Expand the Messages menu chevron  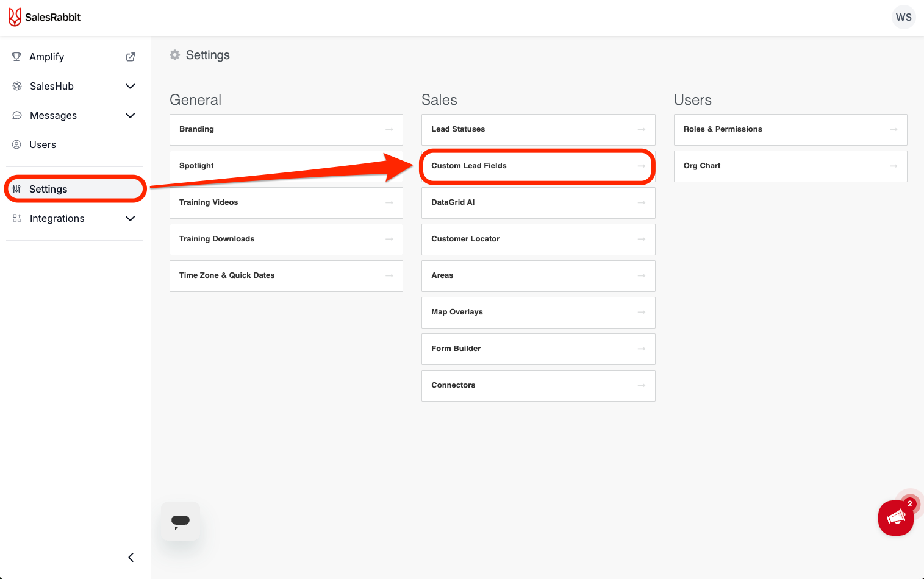click(130, 115)
